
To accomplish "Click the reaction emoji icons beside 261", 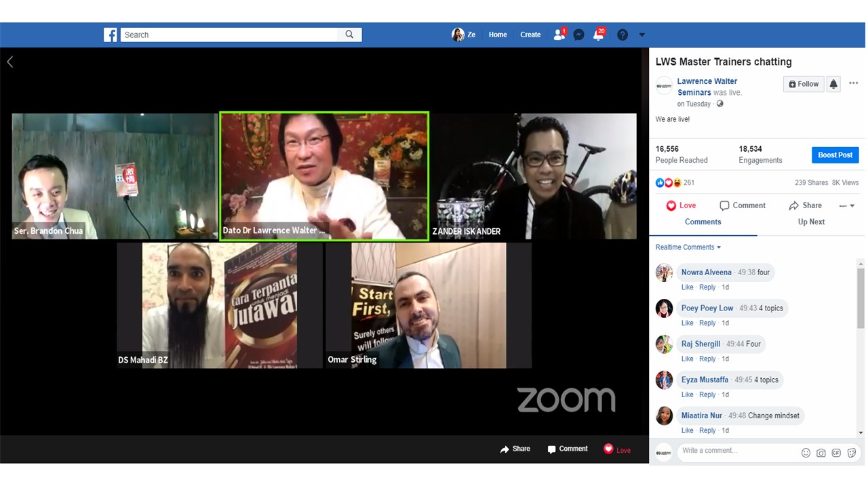I will [x=668, y=182].
